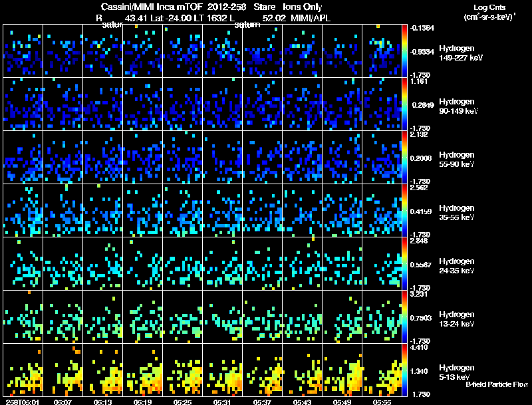532x405 pixels.
Task: Choose the 5-13 keV panel at 05:31
Action: (x=223, y=370)
